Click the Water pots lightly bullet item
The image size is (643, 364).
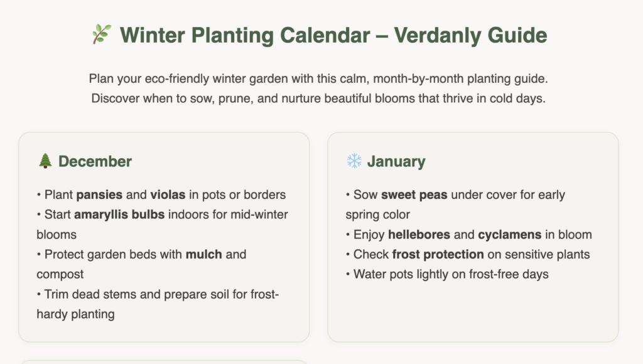point(447,274)
